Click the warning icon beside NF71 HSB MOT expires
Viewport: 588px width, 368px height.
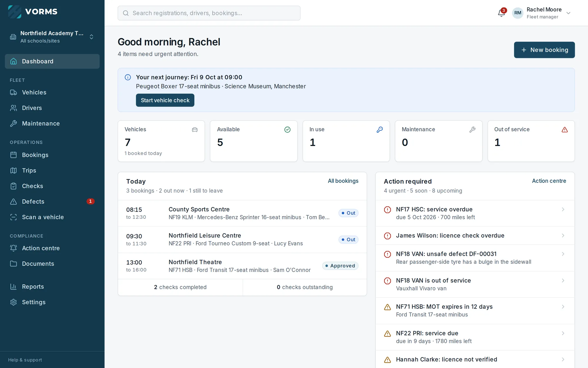387,307
